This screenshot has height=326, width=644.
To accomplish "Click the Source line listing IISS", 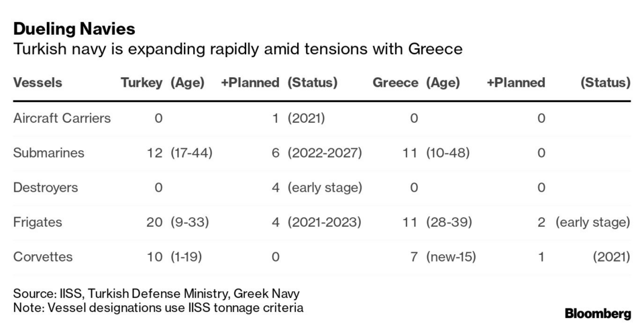I will click(x=156, y=294).
